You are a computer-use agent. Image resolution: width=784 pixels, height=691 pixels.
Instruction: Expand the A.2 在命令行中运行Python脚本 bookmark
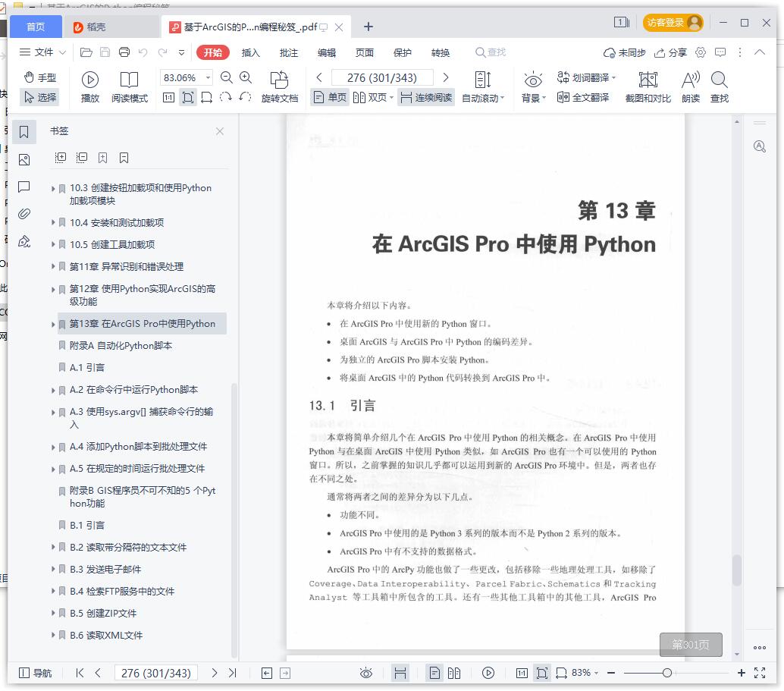[53, 390]
